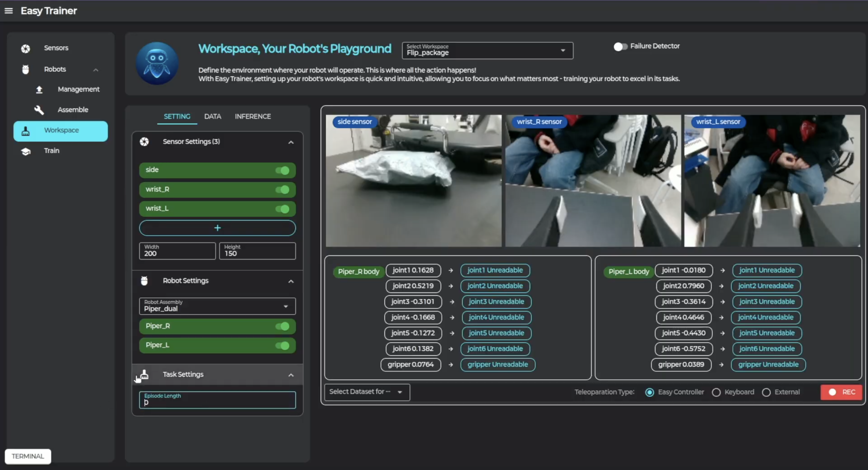Screen dimensions: 868x470
Task: Click the Train graduation cap icon
Action: (x=26, y=151)
